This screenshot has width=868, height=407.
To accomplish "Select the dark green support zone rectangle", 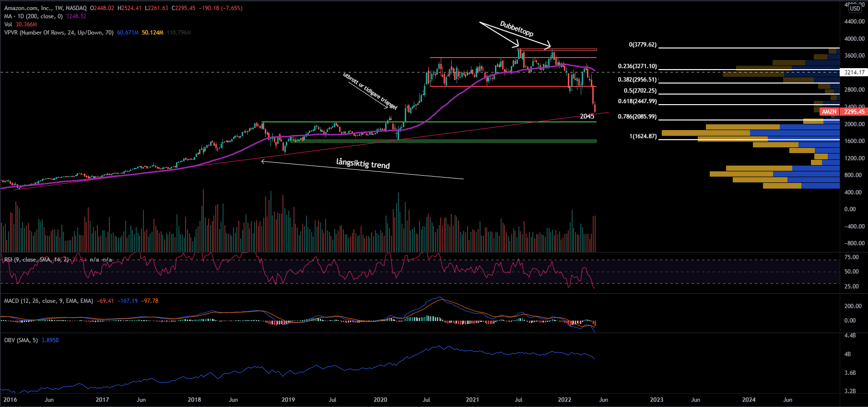I will [444, 141].
